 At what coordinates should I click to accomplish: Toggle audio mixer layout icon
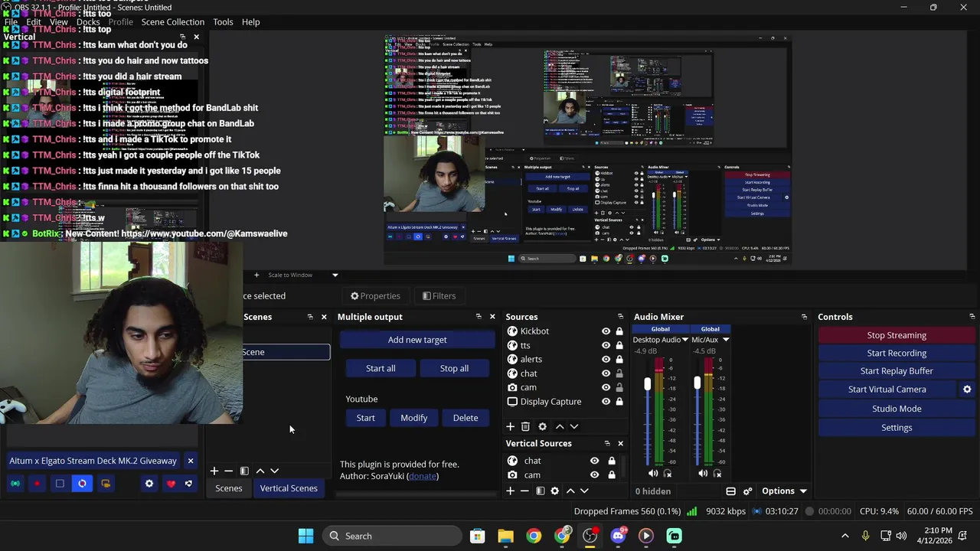click(730, 491)
